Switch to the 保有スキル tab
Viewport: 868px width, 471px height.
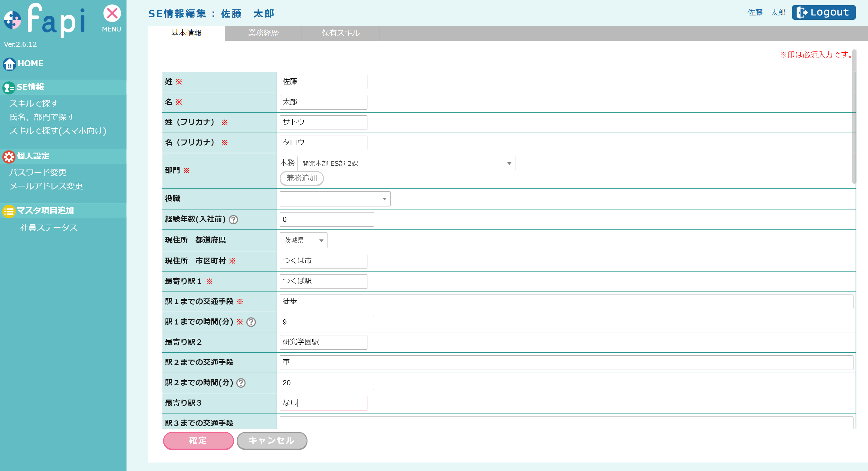pyautogui.click(x=340, y=33)
